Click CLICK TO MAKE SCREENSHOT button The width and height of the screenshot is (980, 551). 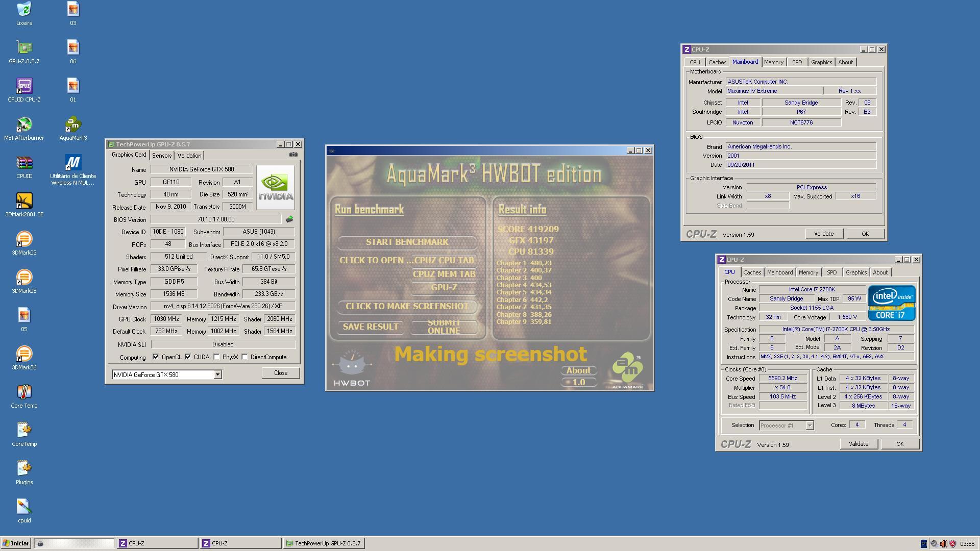coord(407,306)
